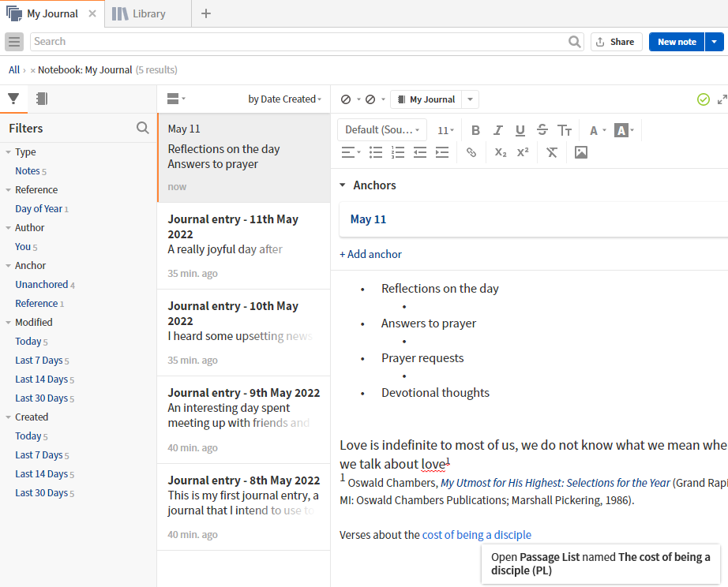Open the New note dropdown arrow

714,42
